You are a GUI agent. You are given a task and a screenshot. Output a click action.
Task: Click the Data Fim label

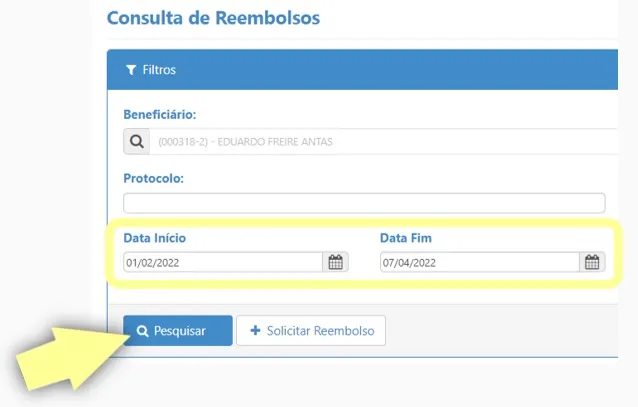click(406, 238)
